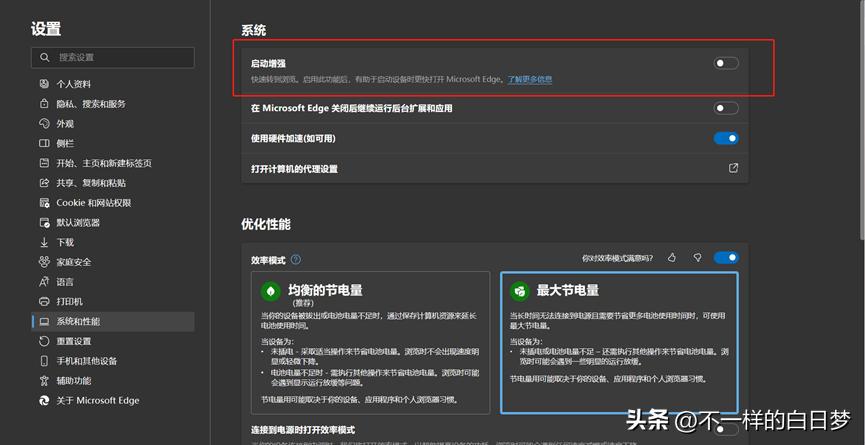Click the external link icon for 打开计算机的代理设置
The height and width of the screenshot is (445, 865).
click(732, 168)
